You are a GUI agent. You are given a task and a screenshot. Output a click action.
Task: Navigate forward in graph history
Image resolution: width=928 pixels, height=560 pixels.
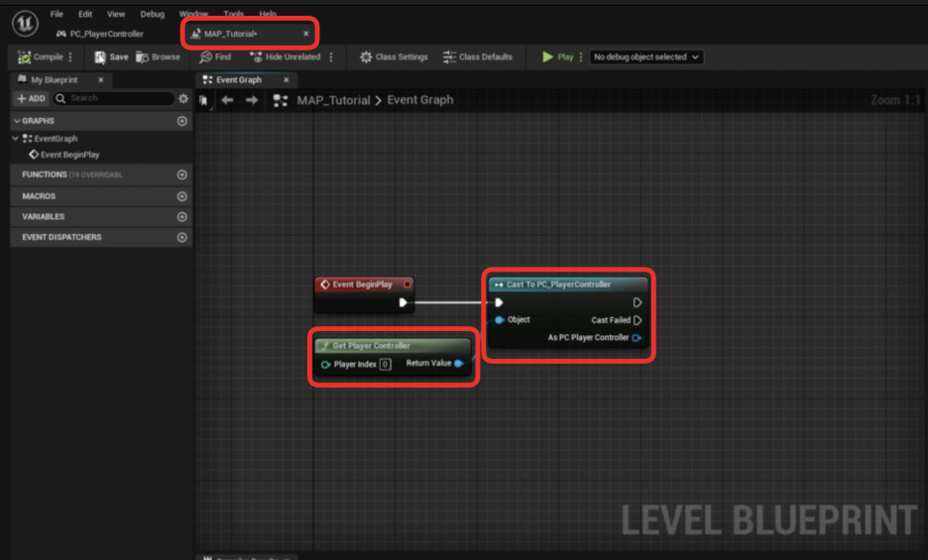click(252, 100)
